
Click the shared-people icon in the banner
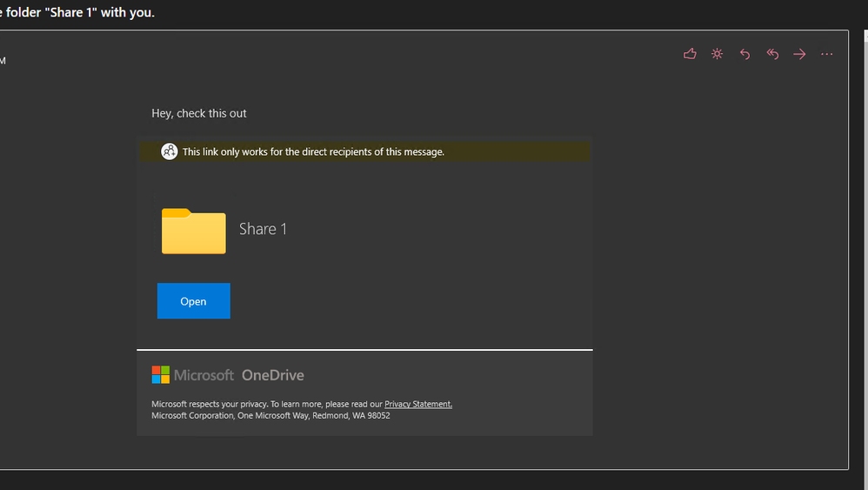pyautogui.click(x=170, y=151)
